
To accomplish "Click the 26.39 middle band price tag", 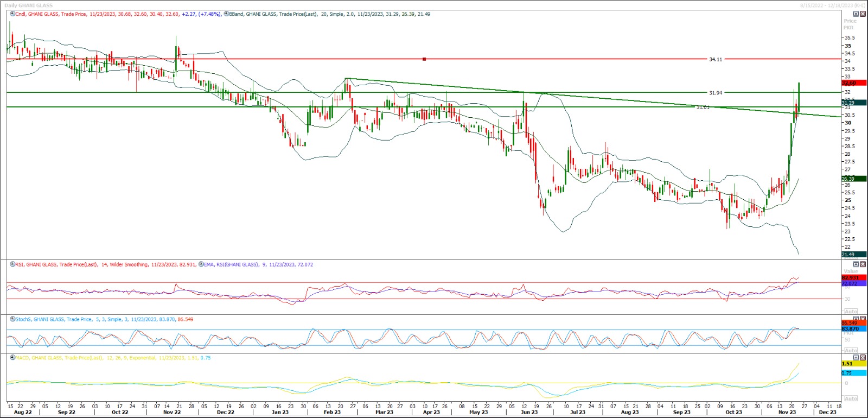I will click(x=854, y=179).
